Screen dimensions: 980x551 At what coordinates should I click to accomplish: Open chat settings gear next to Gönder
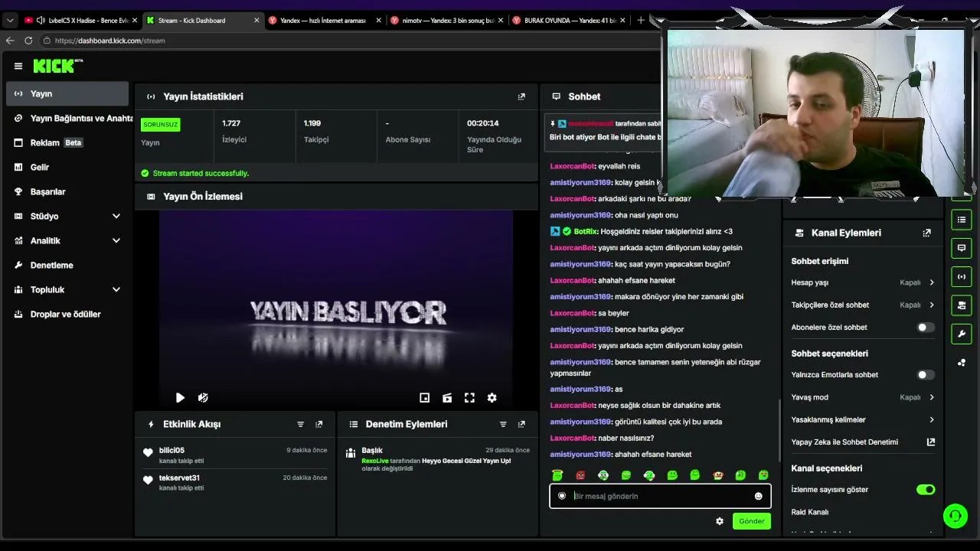pyautogui.click(x=720, y=521)
